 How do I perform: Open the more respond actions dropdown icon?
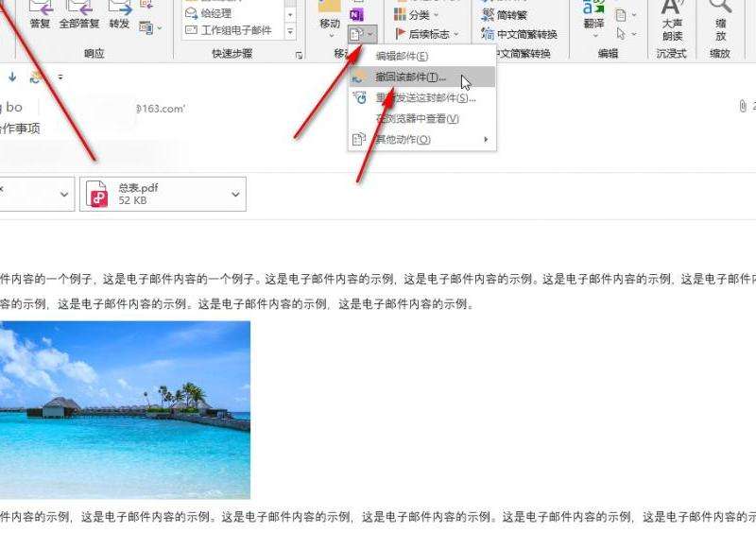pos(150,27)
